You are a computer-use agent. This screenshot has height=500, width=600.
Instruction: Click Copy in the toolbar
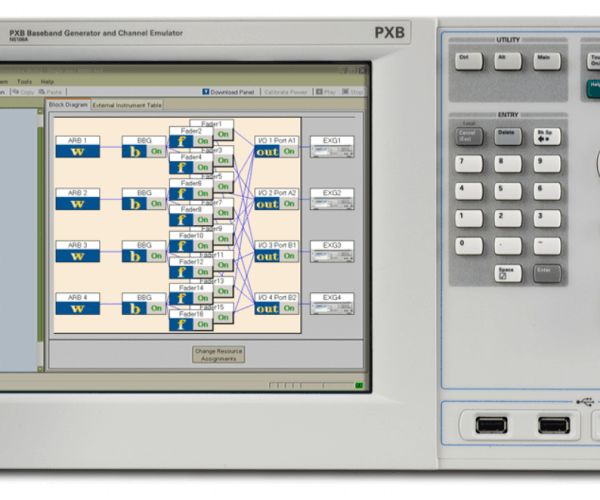click(x=23, y=92)
